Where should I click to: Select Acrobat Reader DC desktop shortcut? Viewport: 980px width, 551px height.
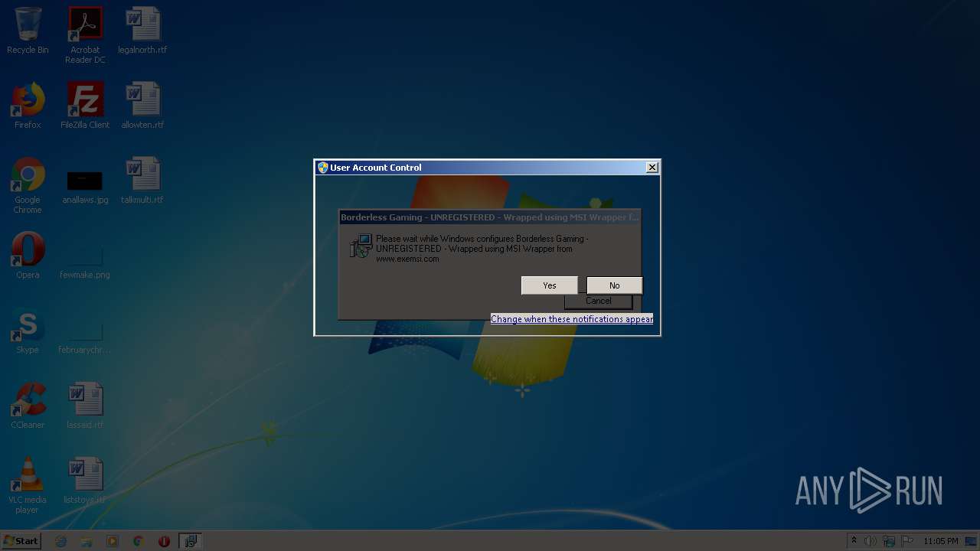click(85, 35)
